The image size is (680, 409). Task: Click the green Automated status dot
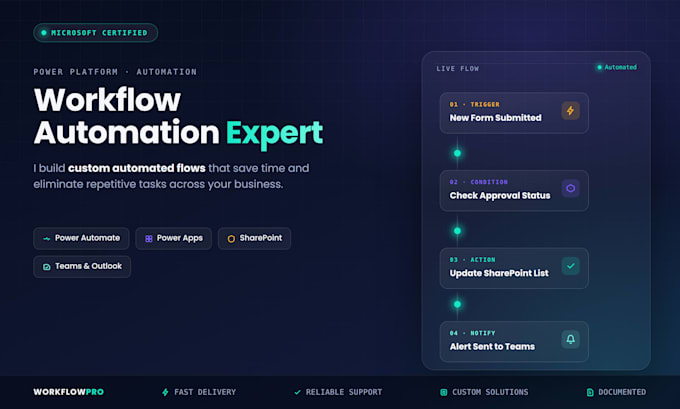pos(599,67)
